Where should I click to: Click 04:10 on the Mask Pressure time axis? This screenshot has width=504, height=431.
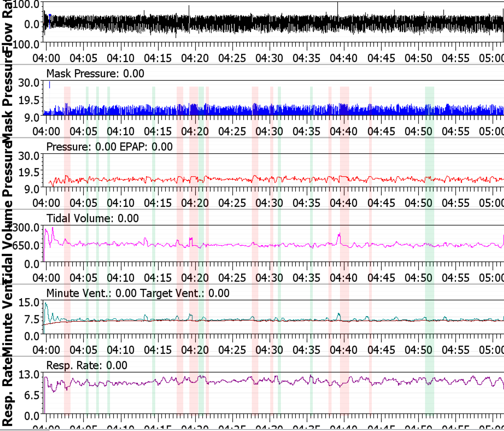tap(121, 131)
